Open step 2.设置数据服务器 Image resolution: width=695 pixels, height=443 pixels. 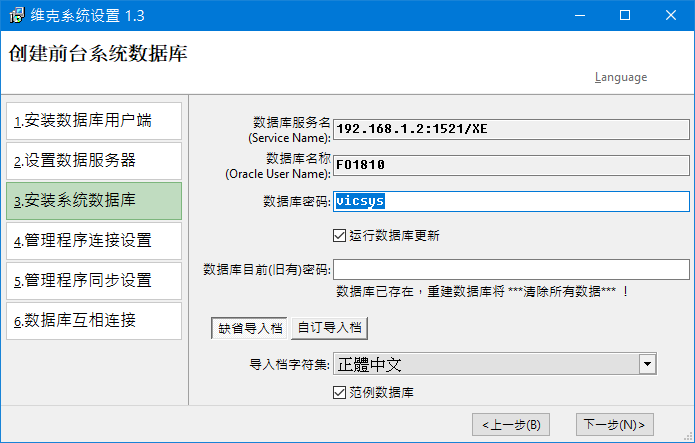[x=94, y=161]
